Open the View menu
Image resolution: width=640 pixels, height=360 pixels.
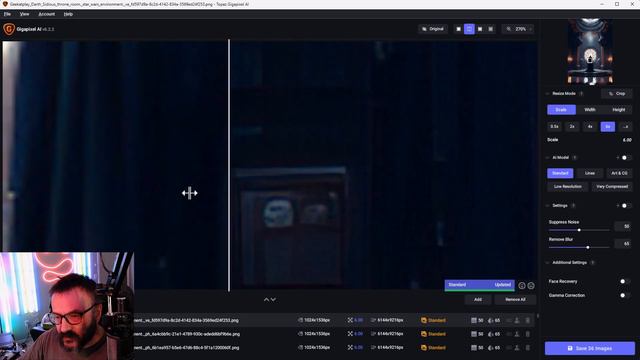pyautogui.click(x=24, y=14)
